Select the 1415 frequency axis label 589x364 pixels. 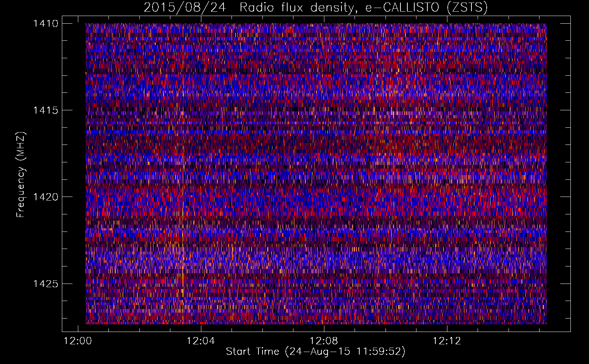click(46, 110)
